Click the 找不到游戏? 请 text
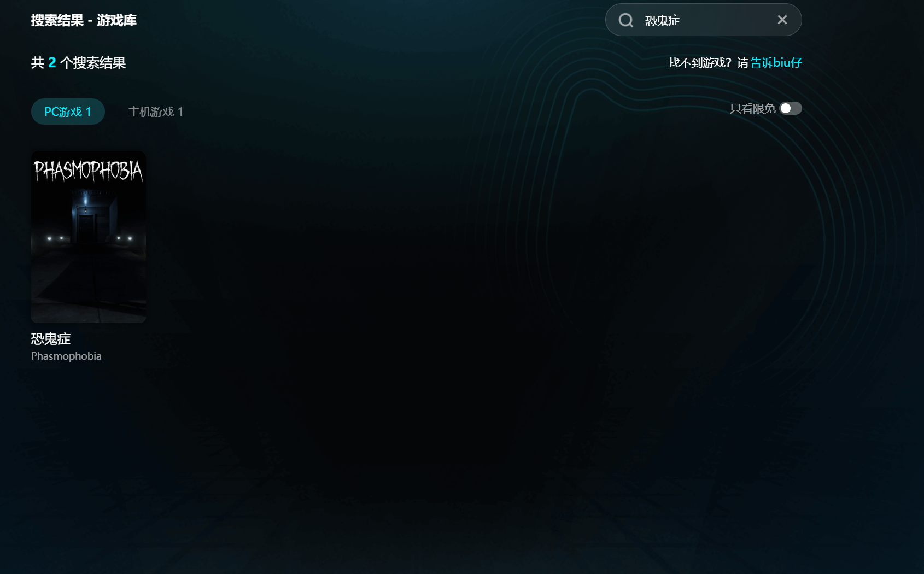Screen dimensions: 924x574 (x=708, y=63)
